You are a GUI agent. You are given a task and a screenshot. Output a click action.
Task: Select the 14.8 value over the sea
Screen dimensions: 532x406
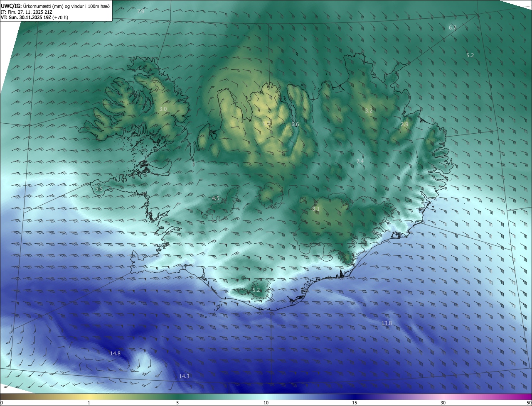click(x=115, y=353)
